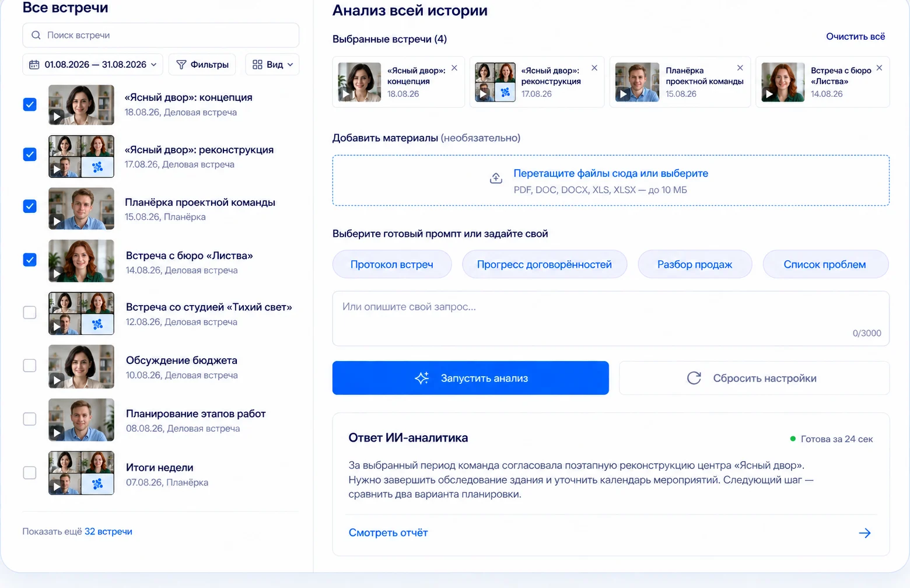Choose the Прогресс договорённостей prompt
Screen dimensions: 910x588
(544, 264)
